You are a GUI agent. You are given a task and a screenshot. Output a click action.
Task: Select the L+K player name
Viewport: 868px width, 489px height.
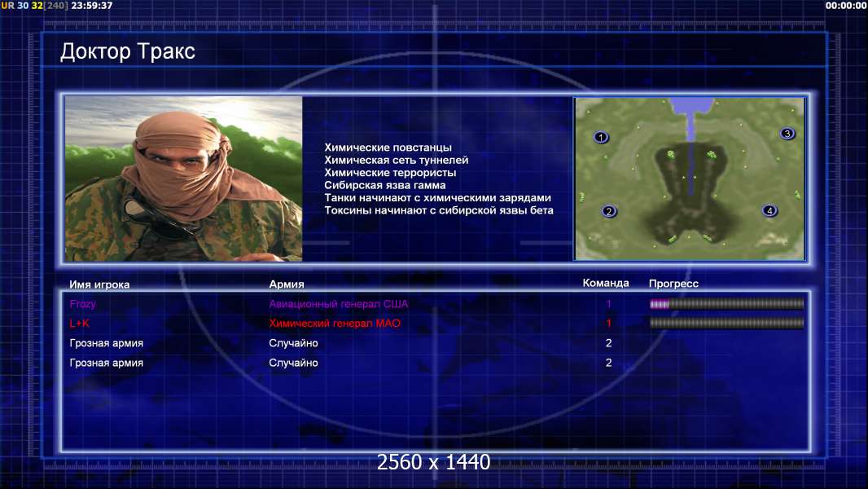pos(80,324)
